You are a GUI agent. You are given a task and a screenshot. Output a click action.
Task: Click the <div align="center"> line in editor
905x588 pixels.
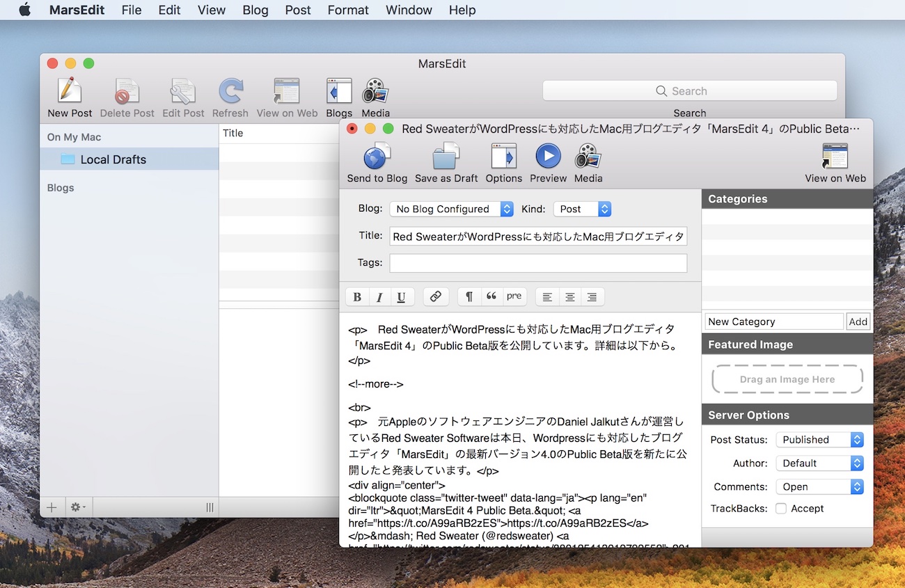[397, 485]
